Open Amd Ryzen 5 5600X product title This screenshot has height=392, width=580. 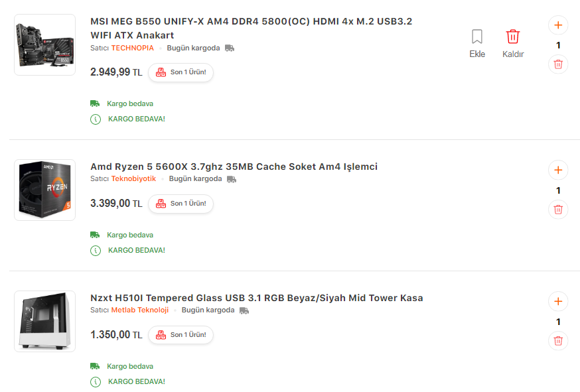tap(234, 166)
